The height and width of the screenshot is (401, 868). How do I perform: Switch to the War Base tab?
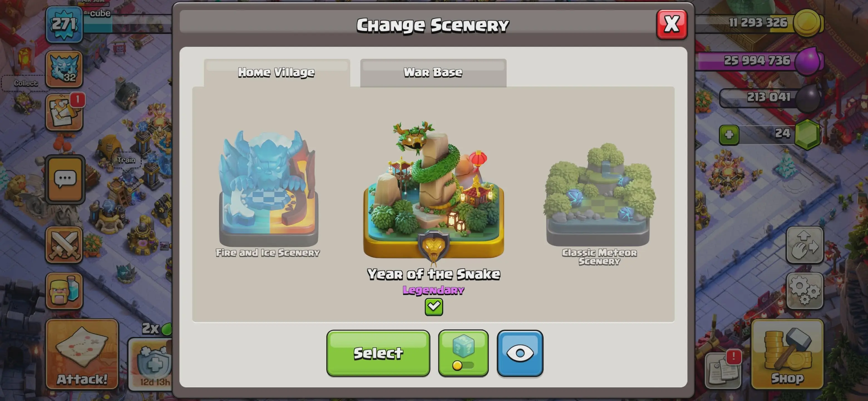[x=433, y=72]
